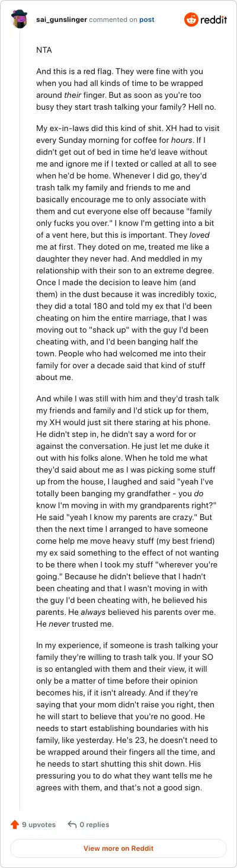Click the Reddit snoo logo icon
This screenshot has width=237, height=868.
192,20
